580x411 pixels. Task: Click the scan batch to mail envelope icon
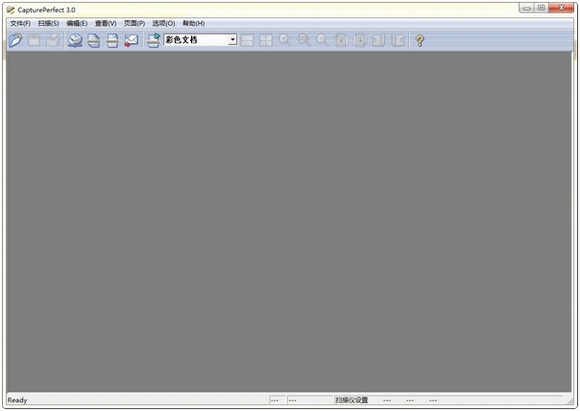[131, 40]
